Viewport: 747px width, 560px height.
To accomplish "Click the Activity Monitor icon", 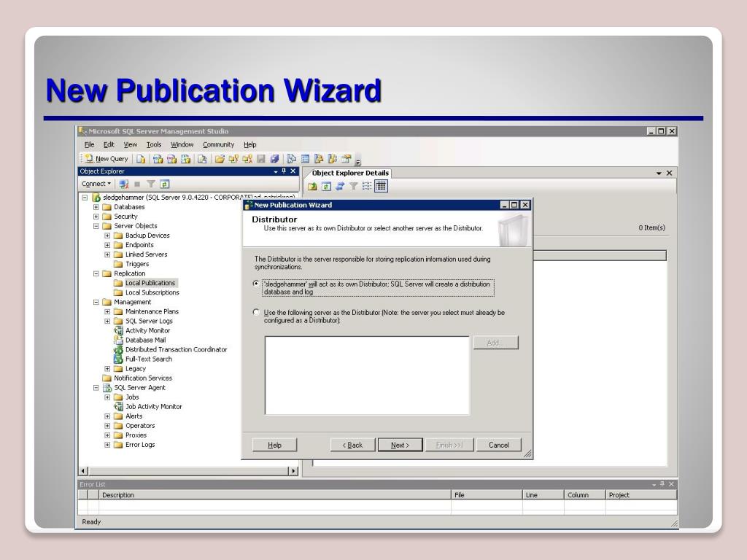I will coord(119,330).
